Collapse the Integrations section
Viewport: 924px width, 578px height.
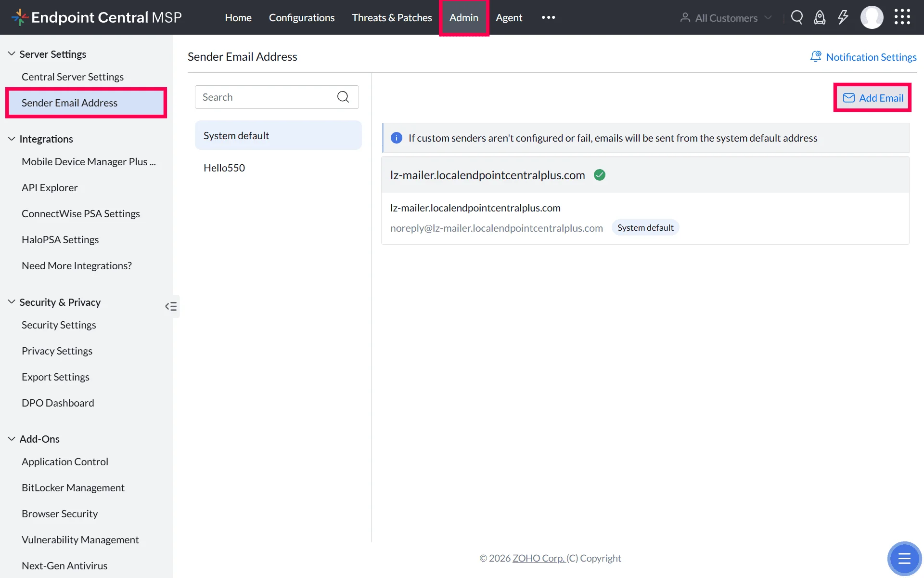(12, 139)
